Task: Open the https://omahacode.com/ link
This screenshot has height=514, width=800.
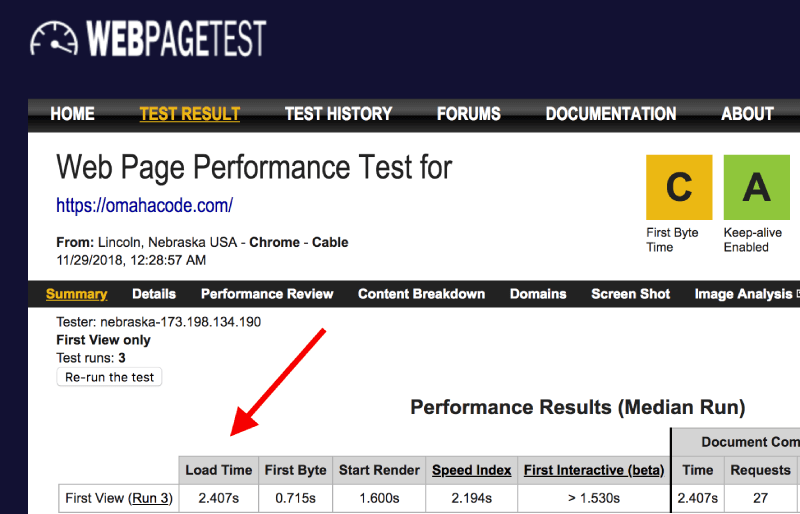Action: 144,206
